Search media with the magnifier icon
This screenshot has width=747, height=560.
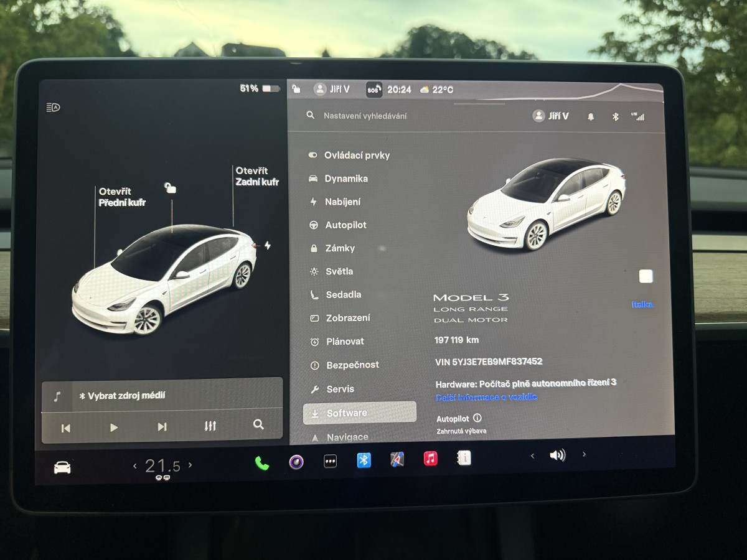coord(258,425)
